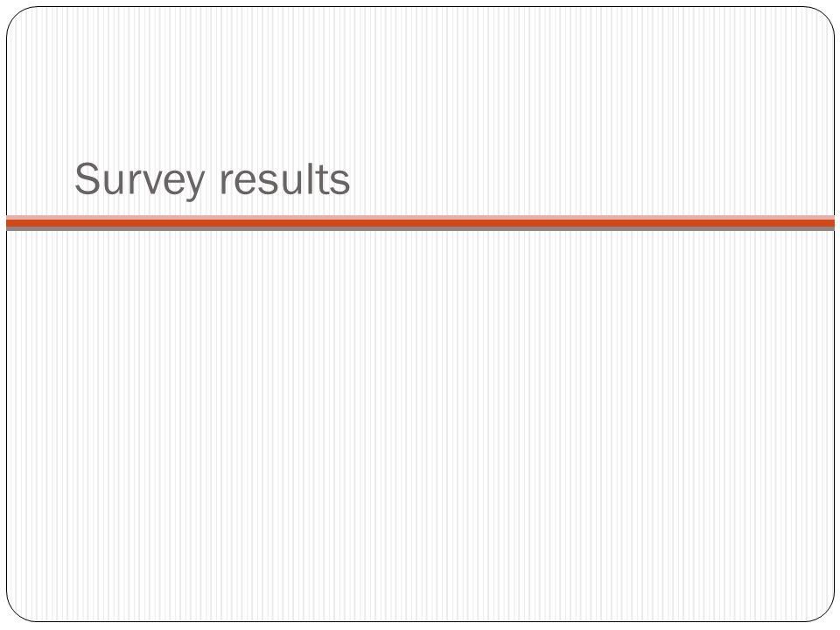Click the capital "S" in Survey
840x630 pixels.
(x=87, y=178)
